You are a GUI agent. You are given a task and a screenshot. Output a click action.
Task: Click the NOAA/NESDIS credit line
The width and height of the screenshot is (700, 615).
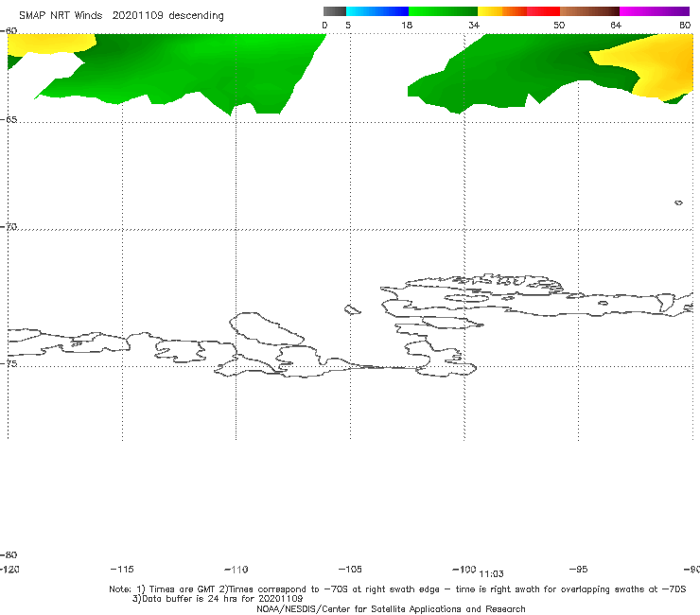391,608
